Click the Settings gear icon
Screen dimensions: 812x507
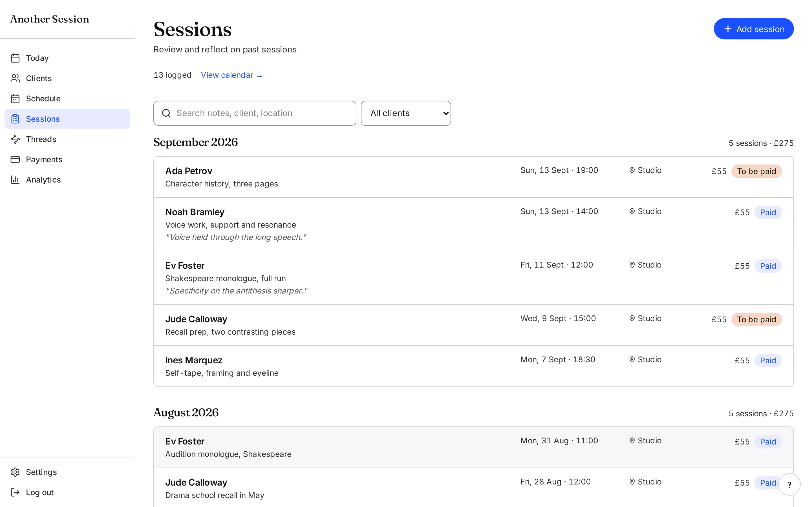pos(15,472)
